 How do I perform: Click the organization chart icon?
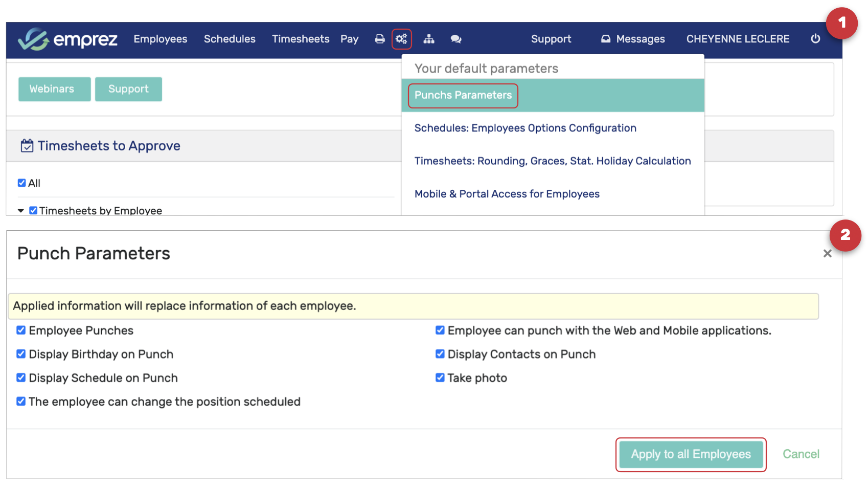(x=429, y=39)
